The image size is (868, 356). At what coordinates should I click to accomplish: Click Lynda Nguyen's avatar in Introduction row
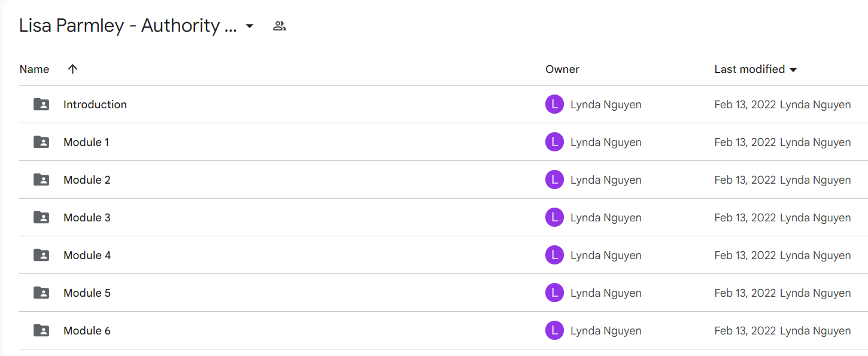tap(554, 104)
